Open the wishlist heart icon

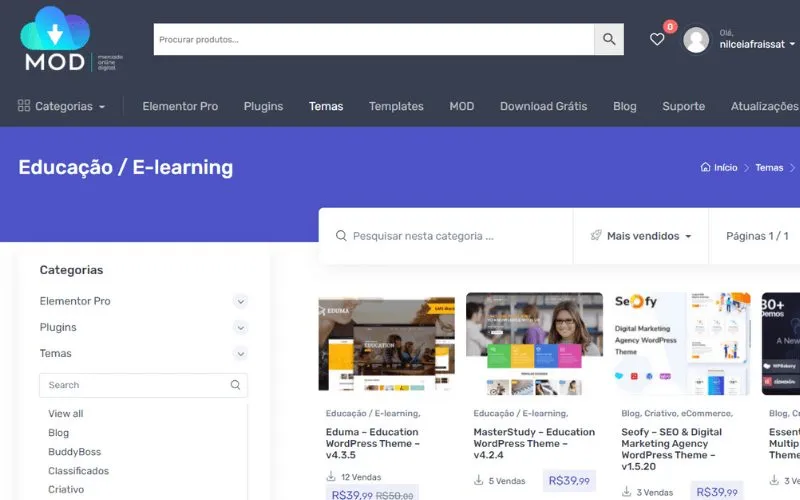click(x=657, y=39)
